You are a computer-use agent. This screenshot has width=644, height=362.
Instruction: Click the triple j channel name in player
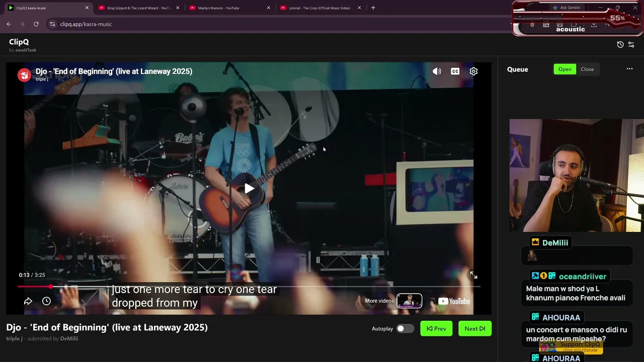pyautogui.click(x=42, y=79)
